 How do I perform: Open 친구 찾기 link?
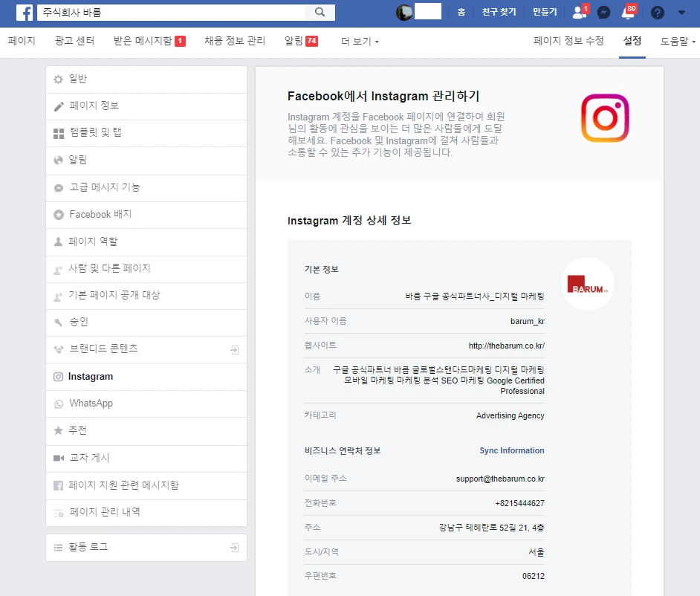499,12
